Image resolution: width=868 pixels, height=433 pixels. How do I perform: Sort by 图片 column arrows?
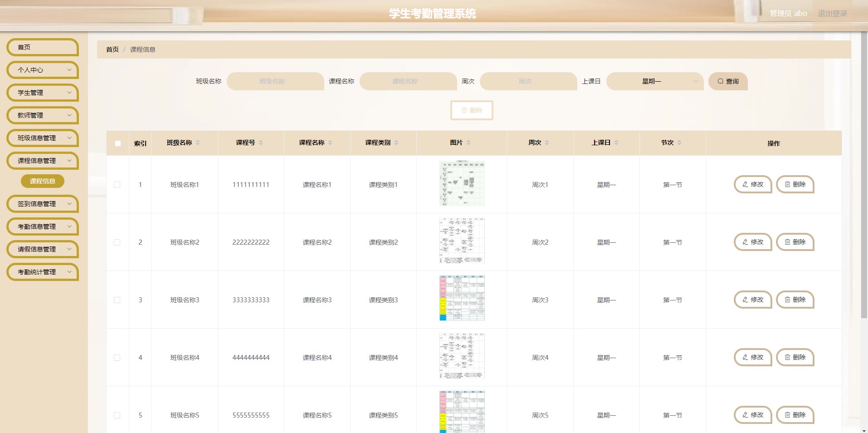click(468, 143)
